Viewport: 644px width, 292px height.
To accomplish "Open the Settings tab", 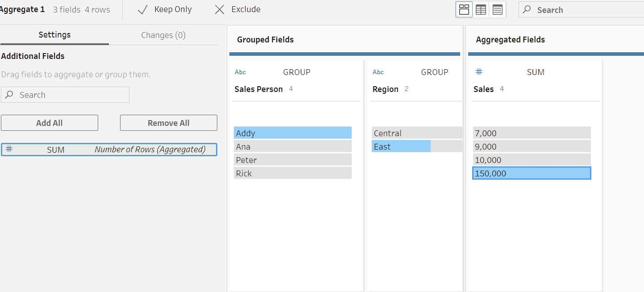I will 54,35.
